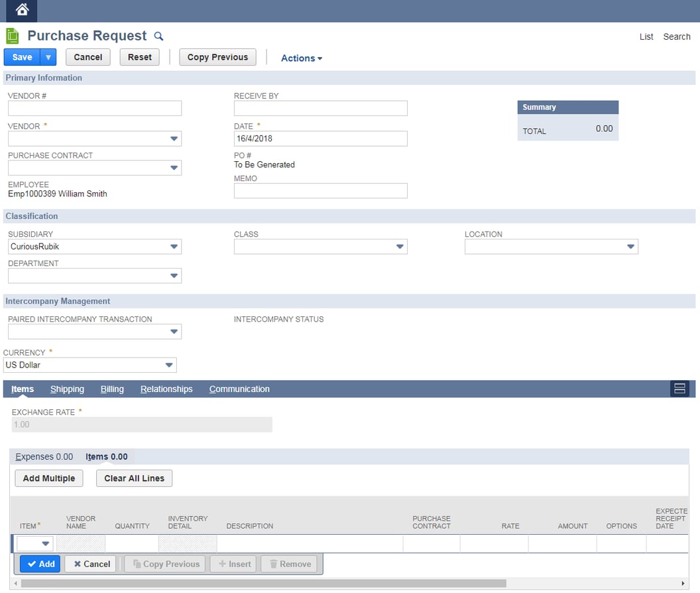Click the Copy Previous button
This screenshot has width=700, height=593.
click(217, 57)
